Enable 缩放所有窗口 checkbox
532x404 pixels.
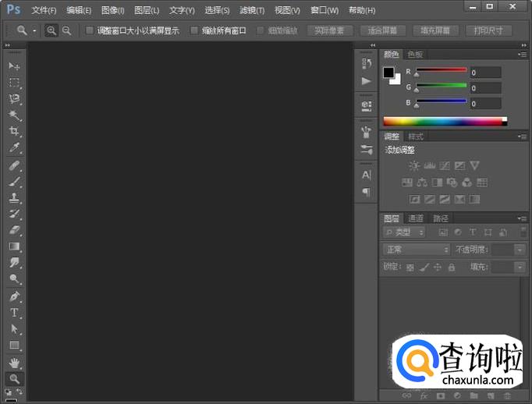point(194,30)
